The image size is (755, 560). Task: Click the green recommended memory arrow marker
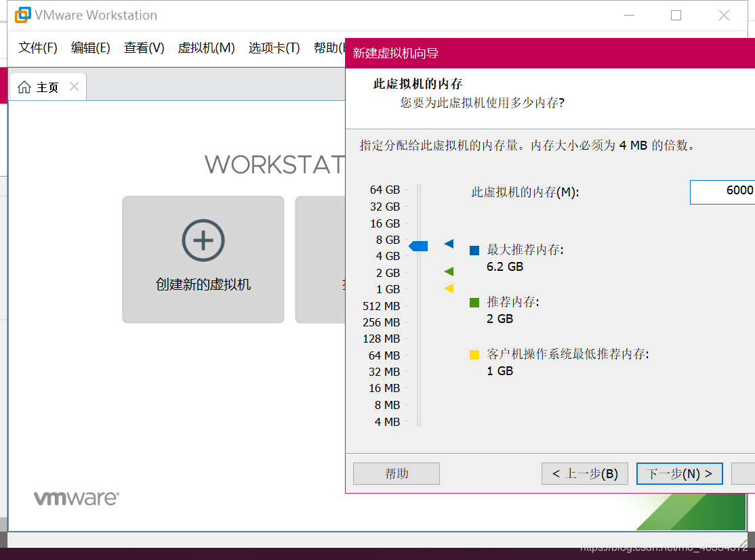tap(449, 272)
